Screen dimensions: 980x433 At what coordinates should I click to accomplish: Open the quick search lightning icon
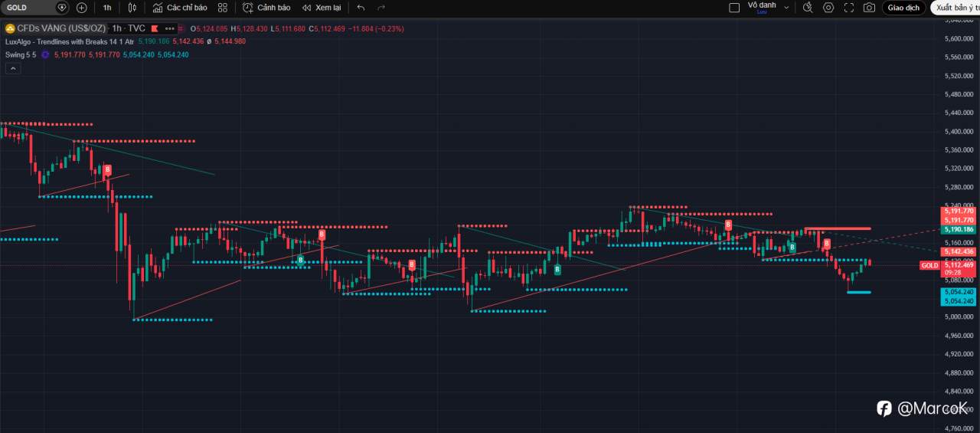click(x=808, y=8)
